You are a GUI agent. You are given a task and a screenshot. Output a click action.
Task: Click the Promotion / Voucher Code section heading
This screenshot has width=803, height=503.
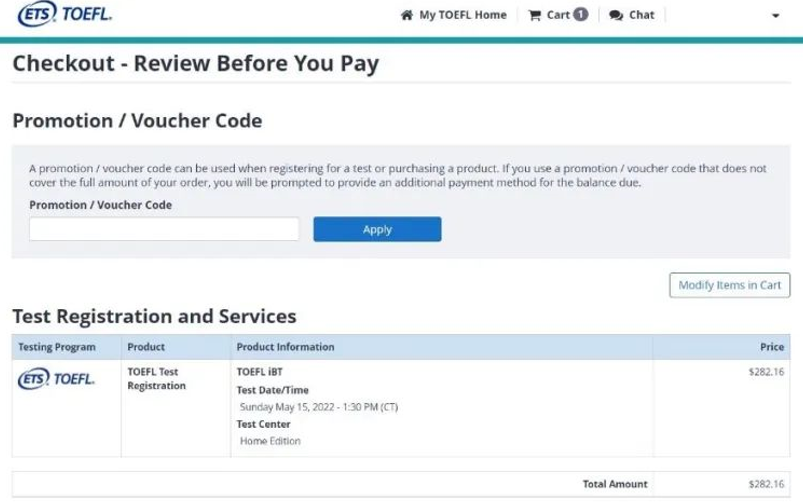pyautogui.click(x=137, y=121)
